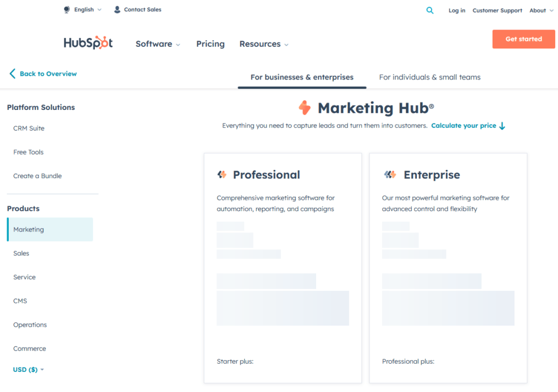
Task: Click the Platform Solutions heading
Action: click(x=41, y=107)
